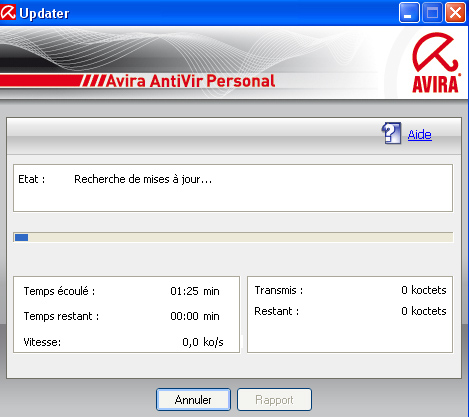469x417 pixels.
Task: Click the Avira umbrella icon in title bar
Action: point(8,13)
